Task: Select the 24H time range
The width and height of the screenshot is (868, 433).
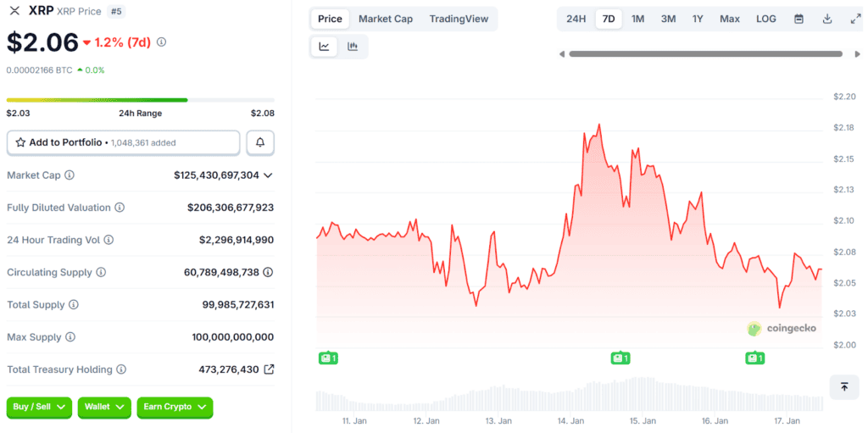Action: point(576,19)
